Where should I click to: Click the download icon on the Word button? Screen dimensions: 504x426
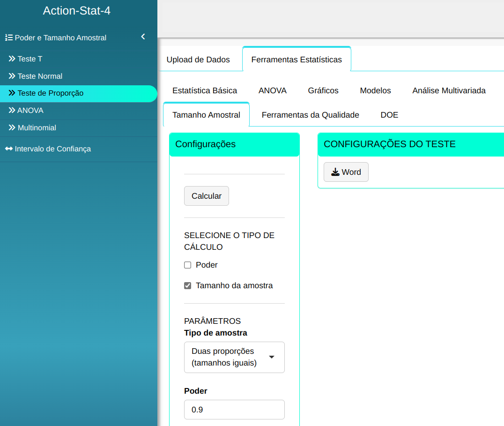point(335,172)
